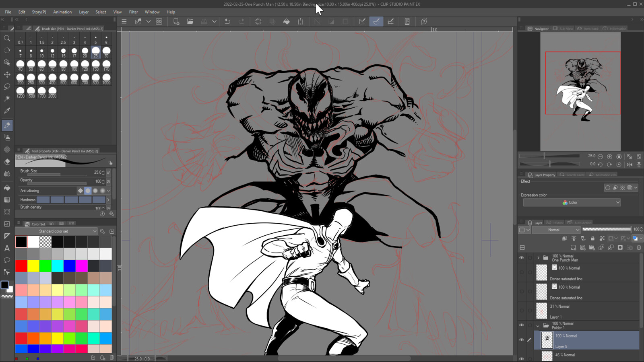Image resolution: width=644 pixels, height=362 pixels.
Task: Select the Move layer tool
Action: [x=7, y=74]
